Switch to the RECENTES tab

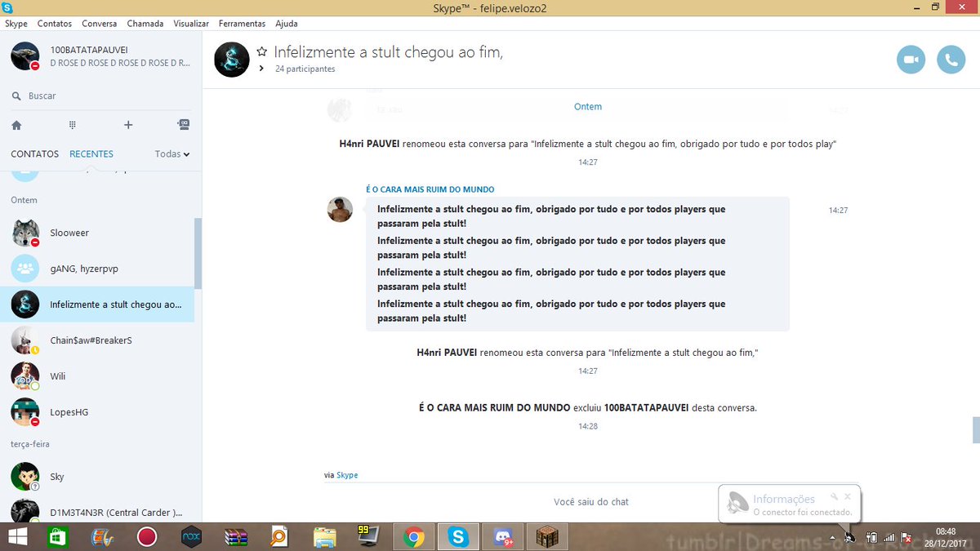(x=91, y=153)
